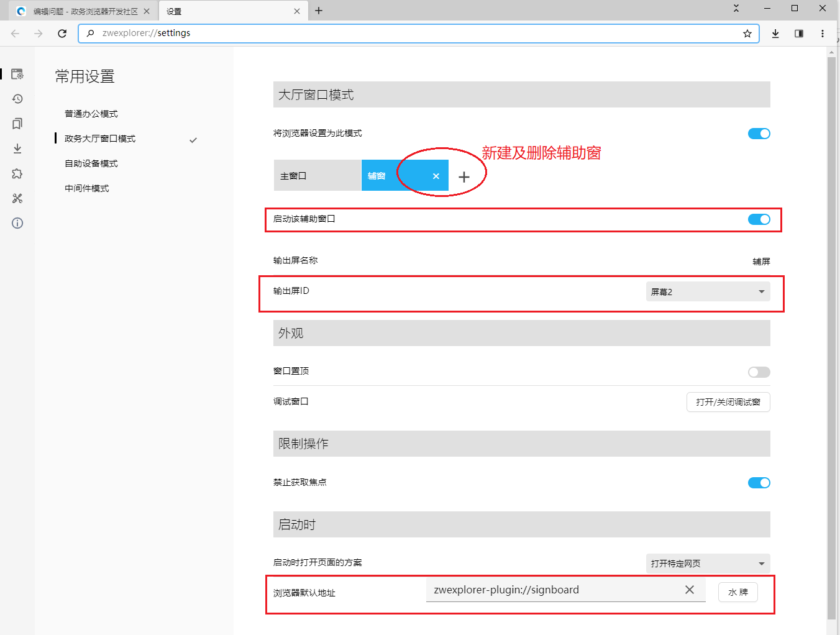Click the 水牌 button

(x=738, y=592)
